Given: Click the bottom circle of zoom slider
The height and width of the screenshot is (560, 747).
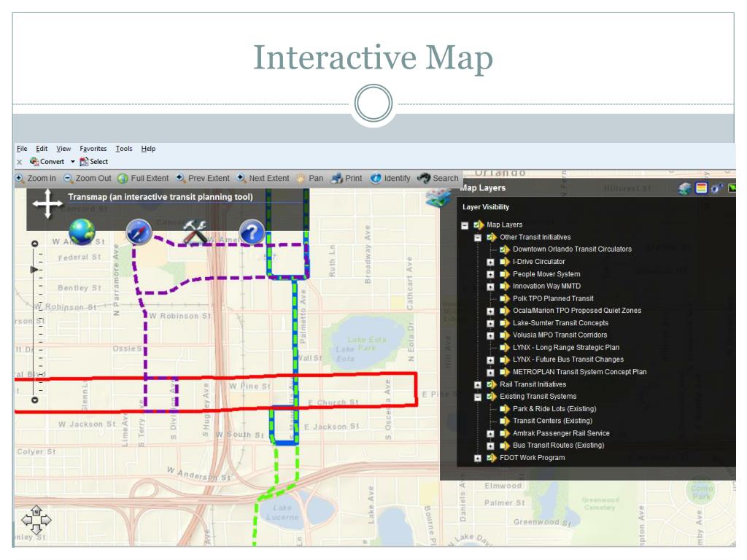Looking at the screenshot, I should point(34,400).
